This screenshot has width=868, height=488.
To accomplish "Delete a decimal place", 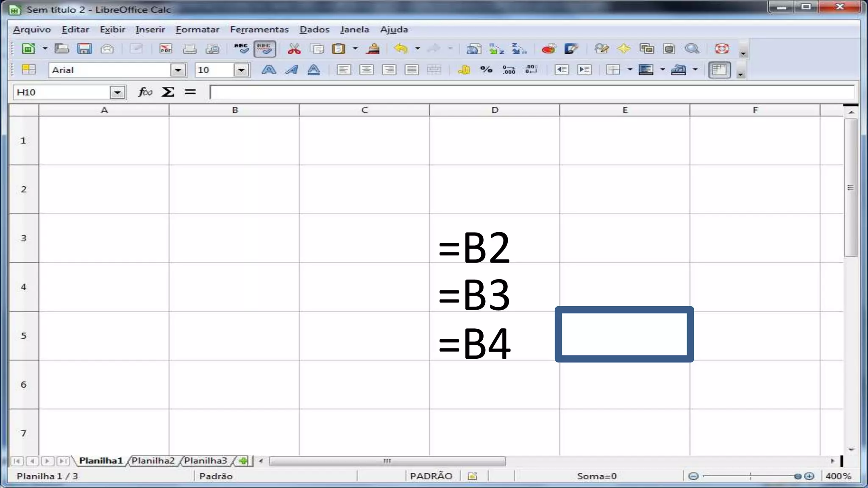I will (x=531, y=69).
